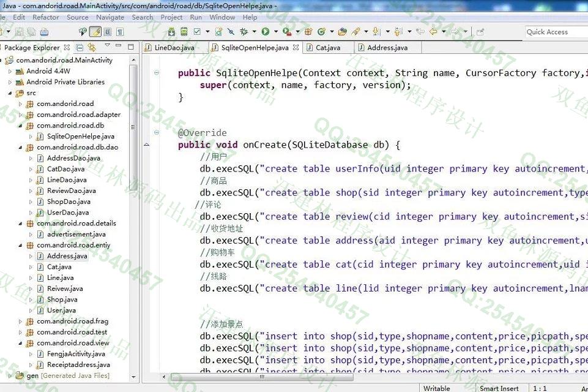Open the Android Virtual Device Manager

(x=184, y=32)
